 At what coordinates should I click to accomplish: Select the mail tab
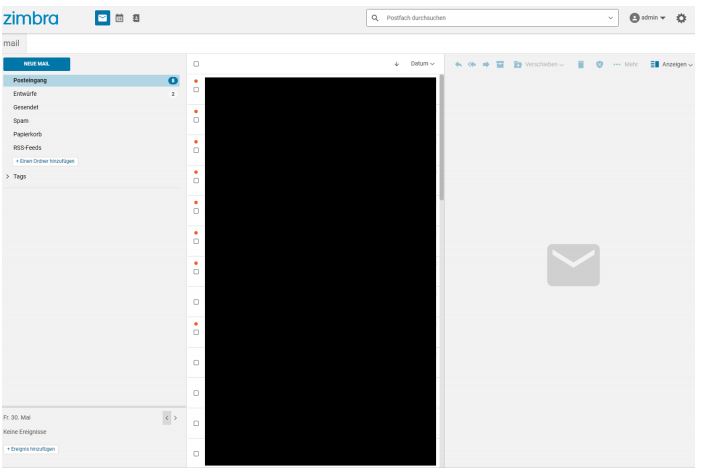(12, 43)
